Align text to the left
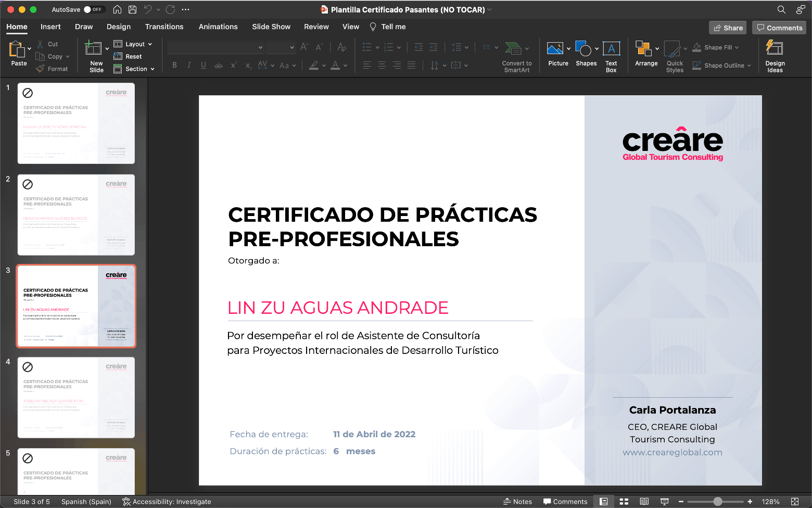This screenshot has width=812, height=508. pyautogui.click(x=367, y=65)
